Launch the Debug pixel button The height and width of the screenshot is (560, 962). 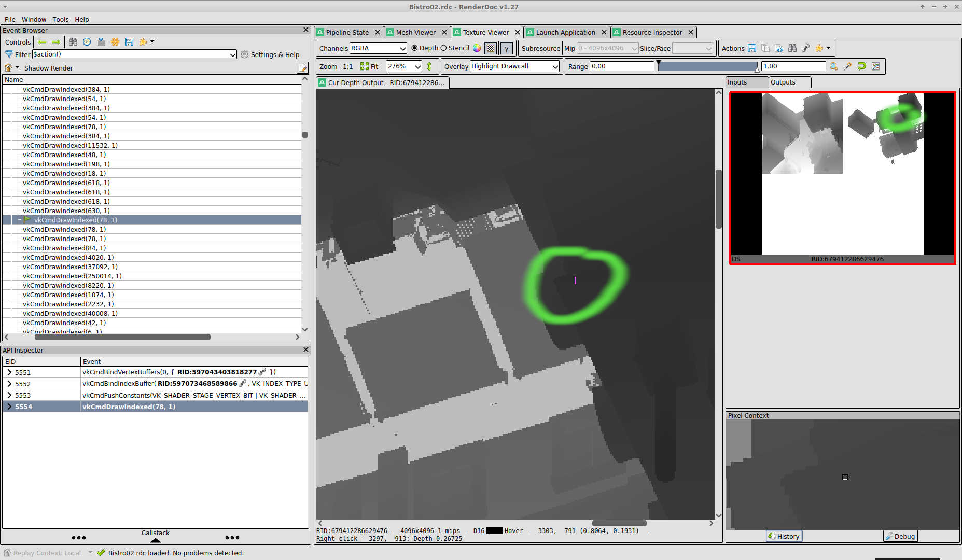(x=900, y=536)
